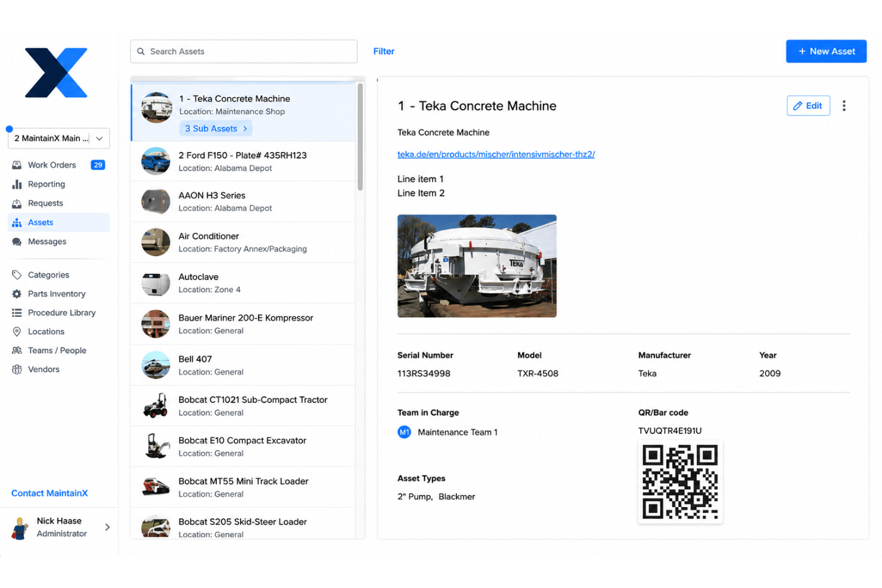Click the 3 Sub Assets button
The width and height of the screenshot is (882, 588).
[216, 129]
